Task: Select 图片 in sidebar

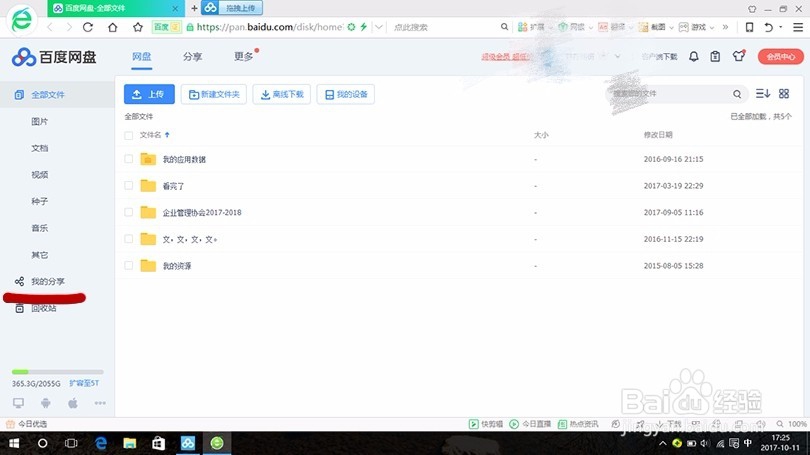Action: pos(39,121)
